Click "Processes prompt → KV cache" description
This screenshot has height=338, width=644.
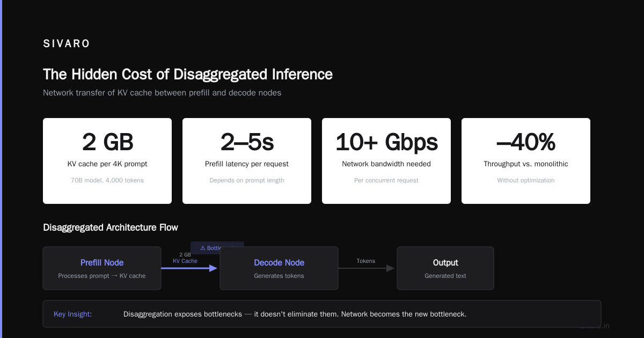tap(102, 276)
